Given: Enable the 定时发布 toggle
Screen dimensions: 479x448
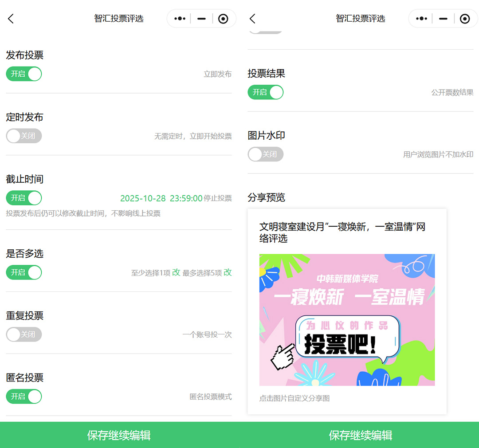Looking at the screenshot, I should [x=24, y=136].
